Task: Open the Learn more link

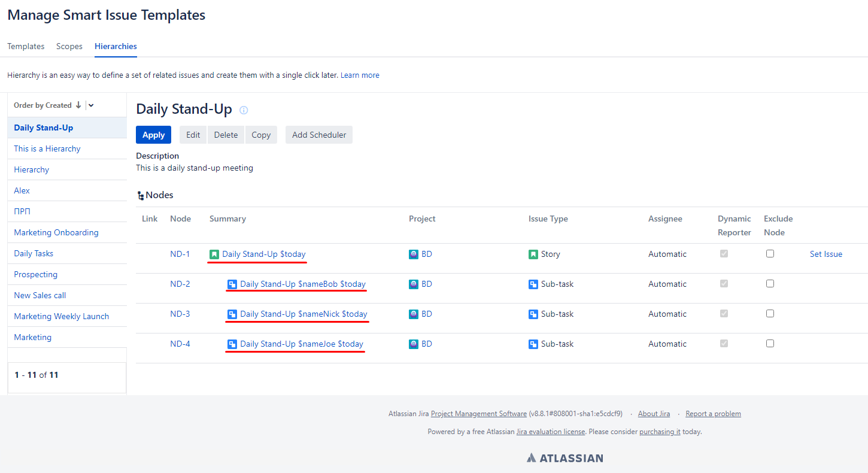Action: coord(360,75)
